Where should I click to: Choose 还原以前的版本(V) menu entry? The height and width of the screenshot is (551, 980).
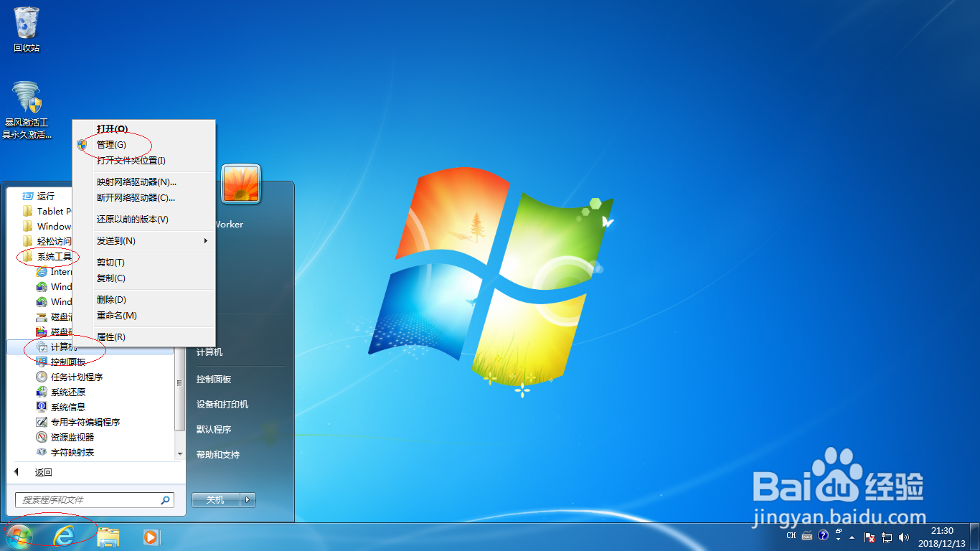[x=144, y=219]
